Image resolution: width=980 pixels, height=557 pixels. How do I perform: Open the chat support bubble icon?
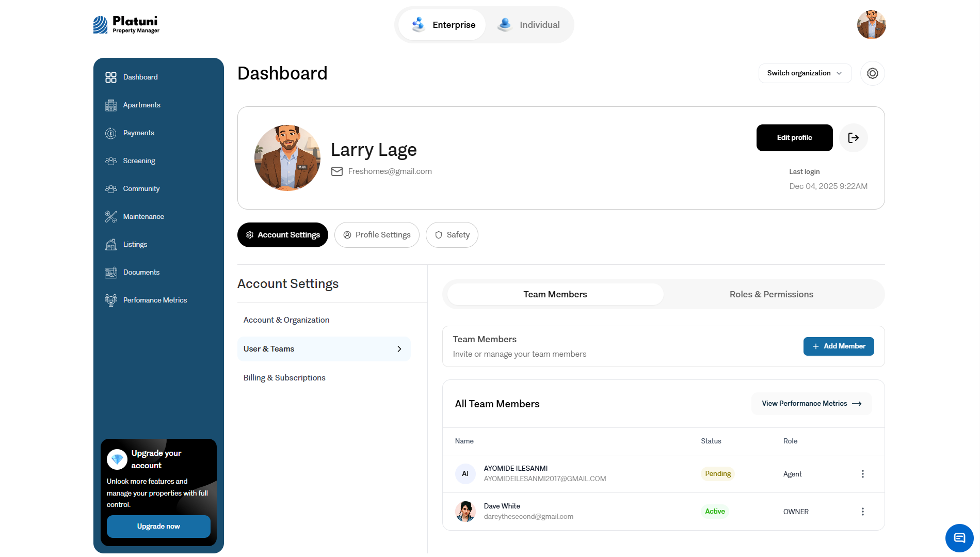(x=959, y=538)
